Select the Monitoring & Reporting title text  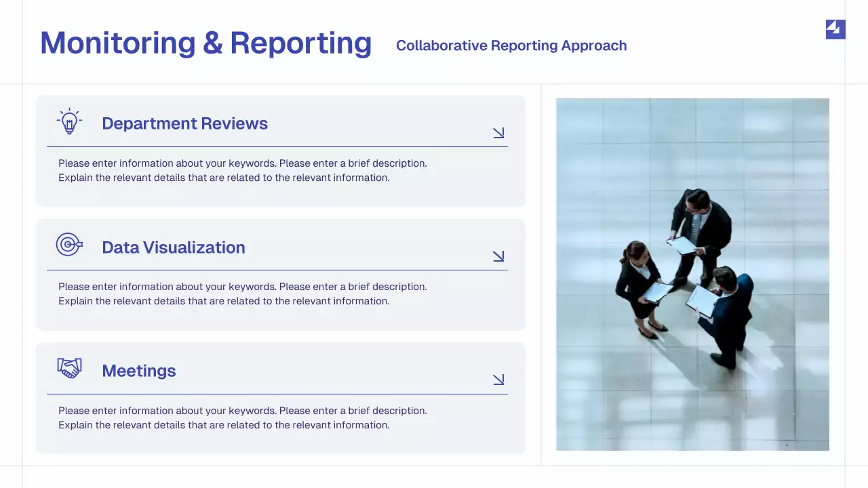(206, 43)
